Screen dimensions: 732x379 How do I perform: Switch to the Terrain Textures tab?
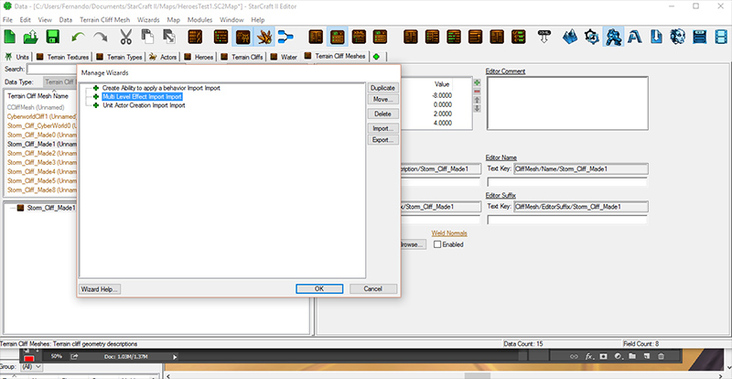coord(63,57)
